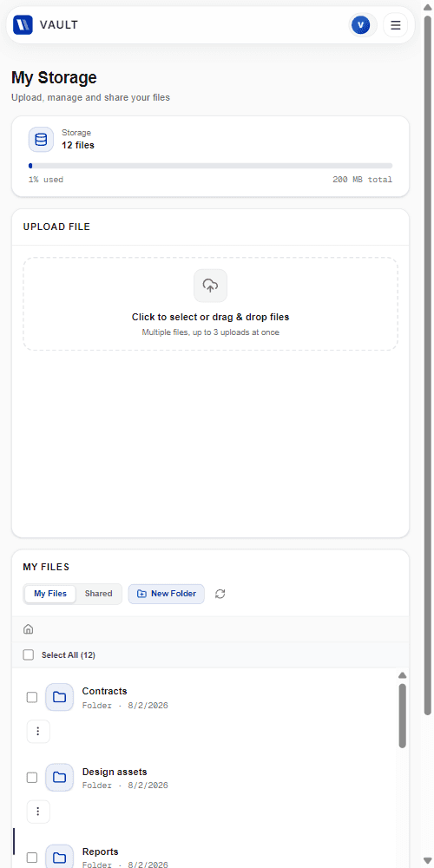
Task: Click the file list scrollbar thumb
Action: (403, 716)
